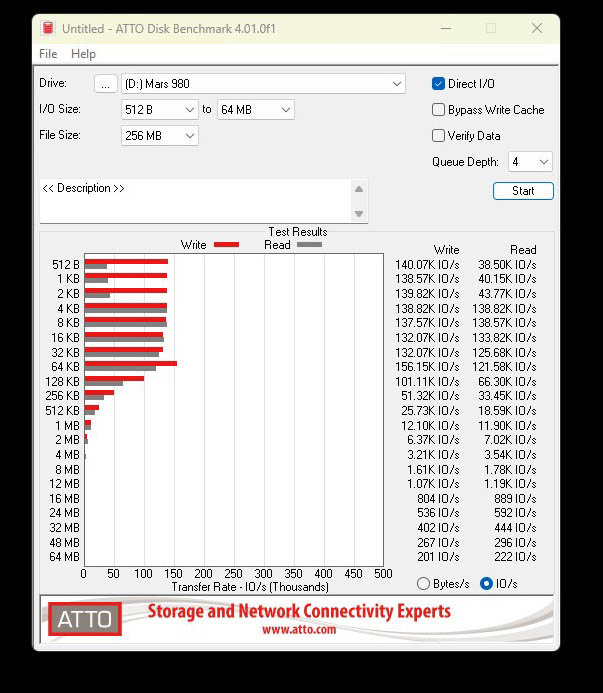Click the ATTO logo in the banner

(85, 619)
